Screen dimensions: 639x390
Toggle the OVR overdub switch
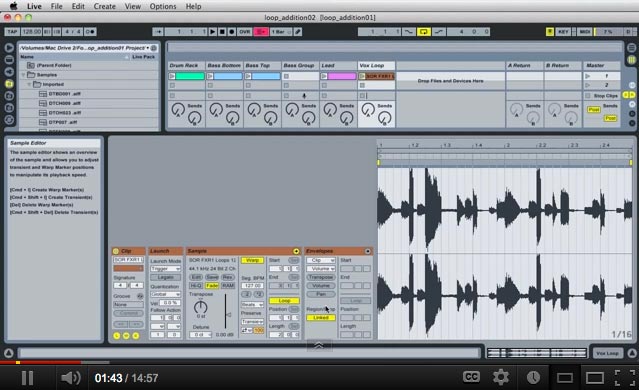[245, 31]
